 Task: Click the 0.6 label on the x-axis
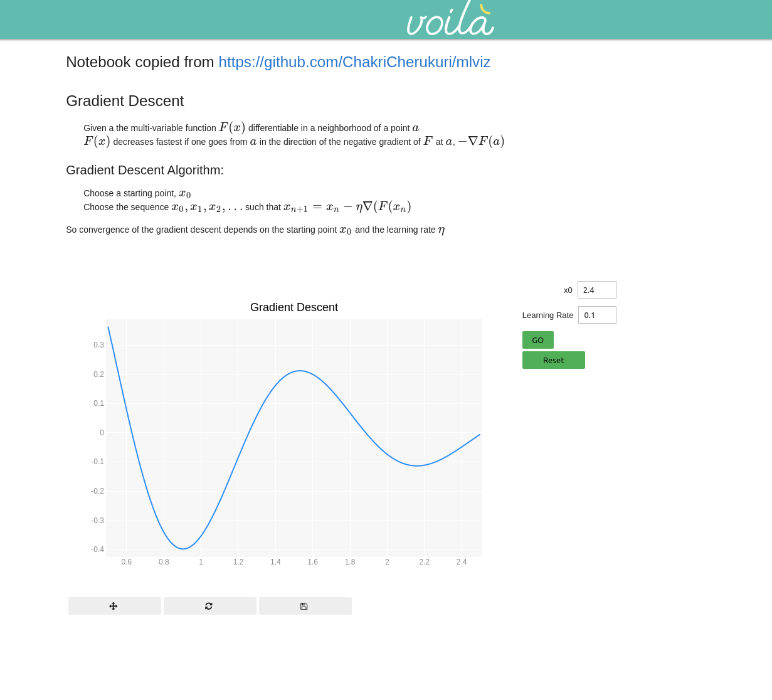tap(126, 561)
